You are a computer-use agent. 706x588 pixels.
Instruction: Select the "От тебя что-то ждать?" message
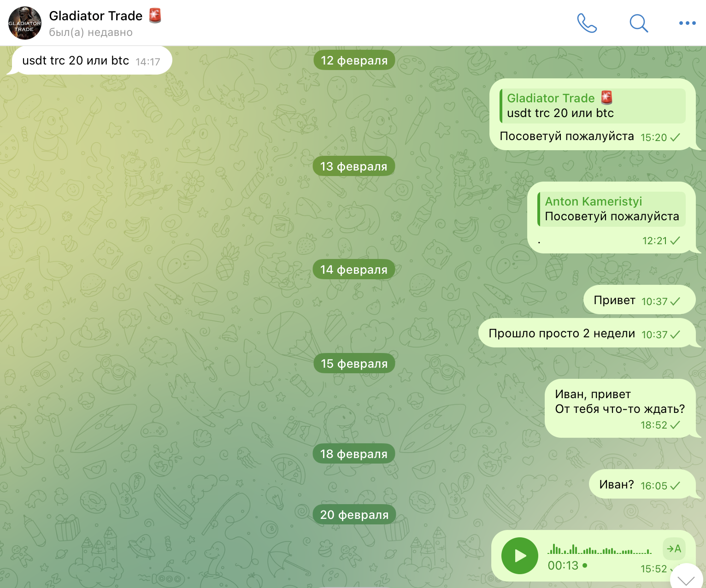(620, 408)
